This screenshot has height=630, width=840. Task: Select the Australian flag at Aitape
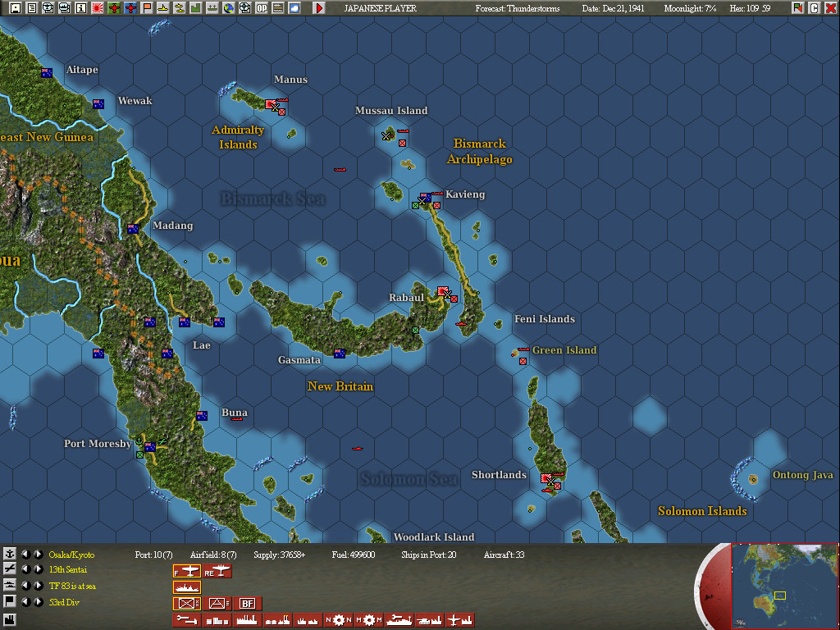tap(47, 73)
